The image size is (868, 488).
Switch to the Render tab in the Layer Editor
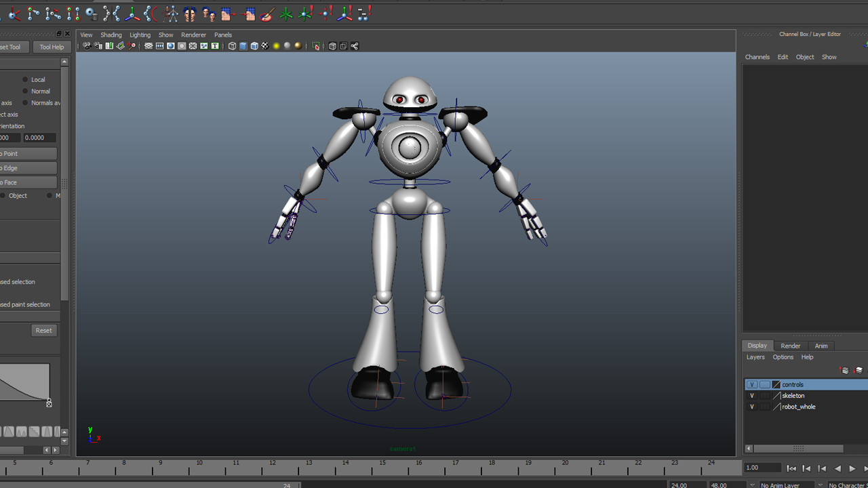(790, 346)
